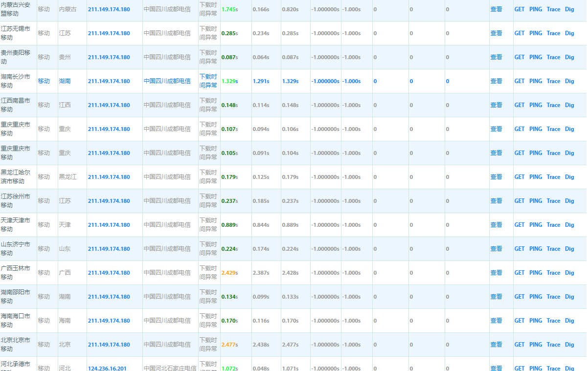
Task: Open 查看 for the 江西南昌市移动 row
Action: point(496,105)
